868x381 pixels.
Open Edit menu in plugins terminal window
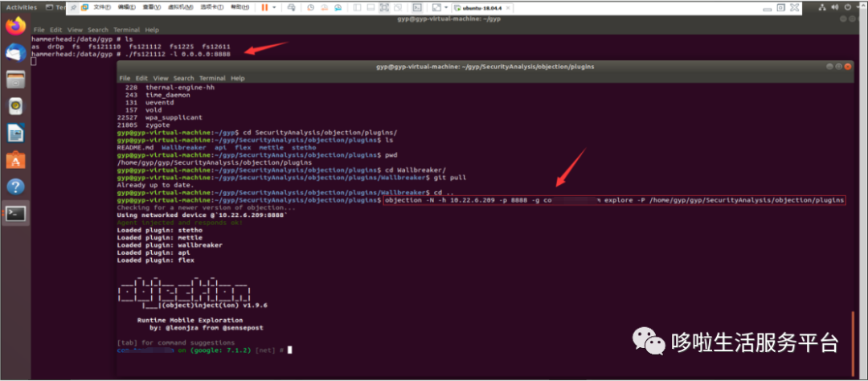click(143, 78)
